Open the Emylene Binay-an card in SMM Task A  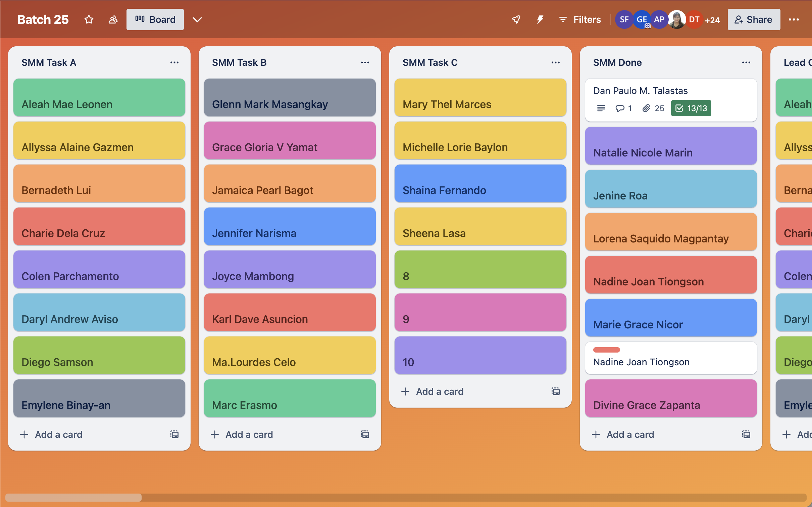(x=99, y=398)
